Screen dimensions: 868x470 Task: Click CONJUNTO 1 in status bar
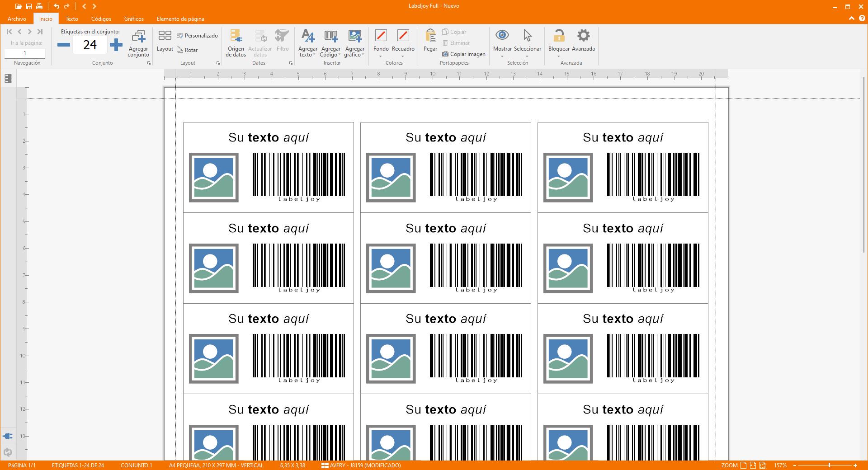136,465
